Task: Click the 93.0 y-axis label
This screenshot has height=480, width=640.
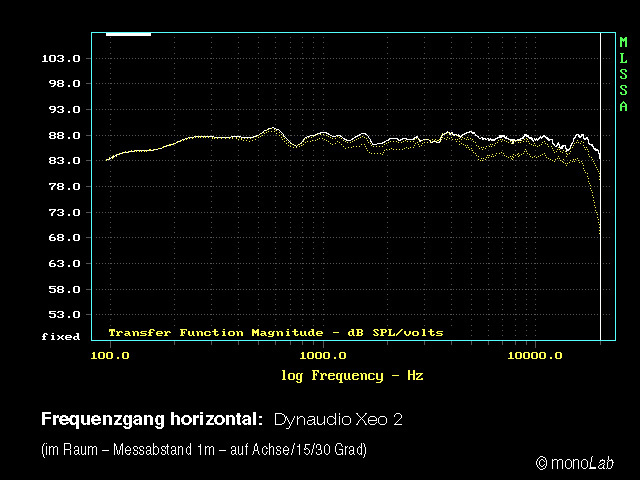Action: click(64, 110)
